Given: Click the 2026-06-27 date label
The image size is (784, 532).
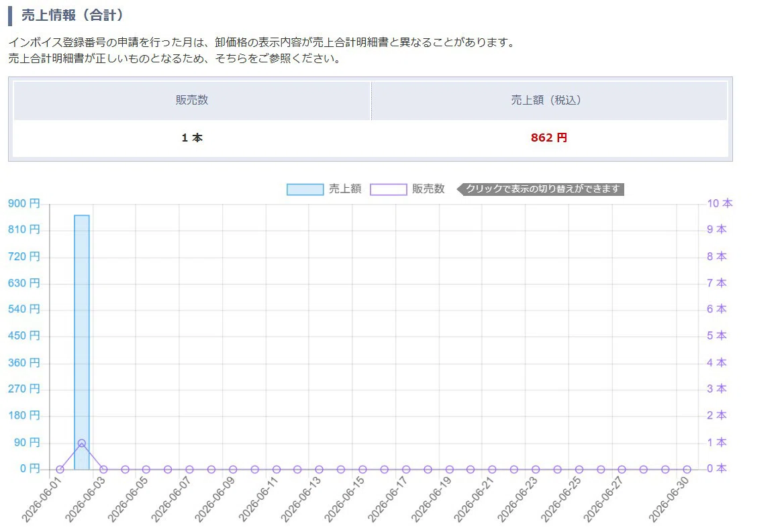Looking at the screenshot, I should point(603,499).
